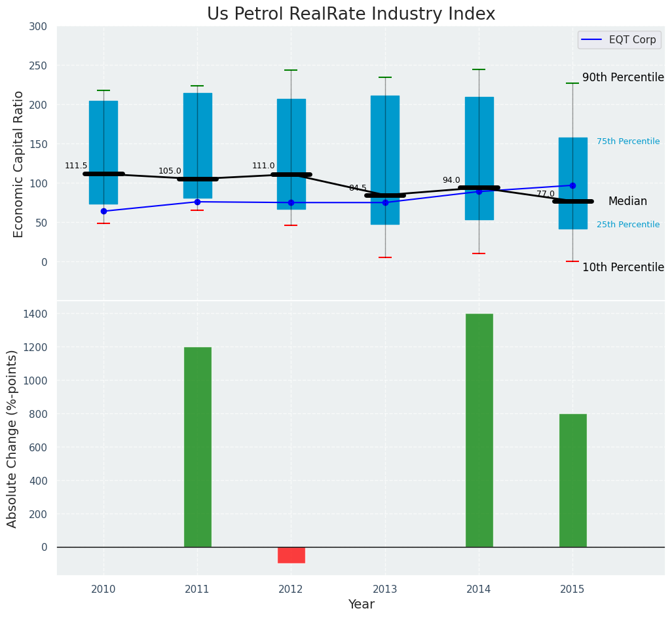Click the 2015 green change bar
The height and width of the screenshot is (617, 672).
click(x=572, y=480)
